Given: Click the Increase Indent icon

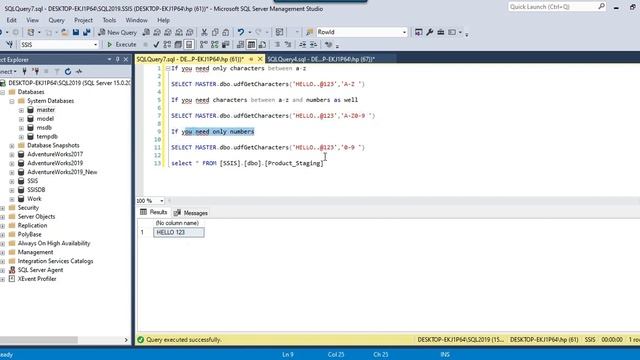Looking at the screenshot, I should 313,44.
